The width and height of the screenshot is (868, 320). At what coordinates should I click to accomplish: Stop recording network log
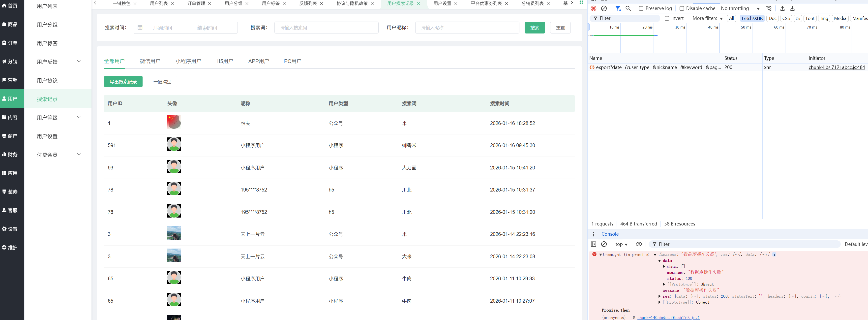593,8
